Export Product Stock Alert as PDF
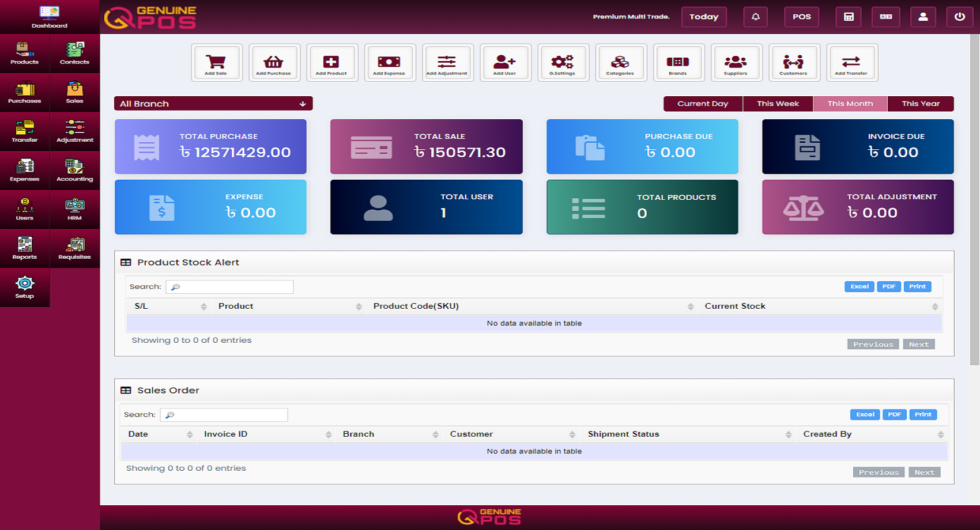This screenshot has height=530, width=980. (x=889, y=287)
